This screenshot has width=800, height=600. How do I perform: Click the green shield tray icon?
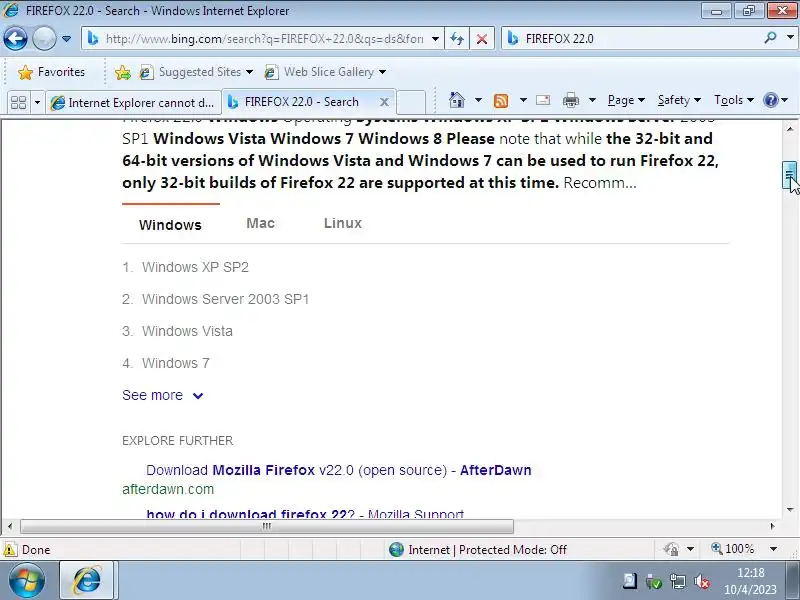654,581
